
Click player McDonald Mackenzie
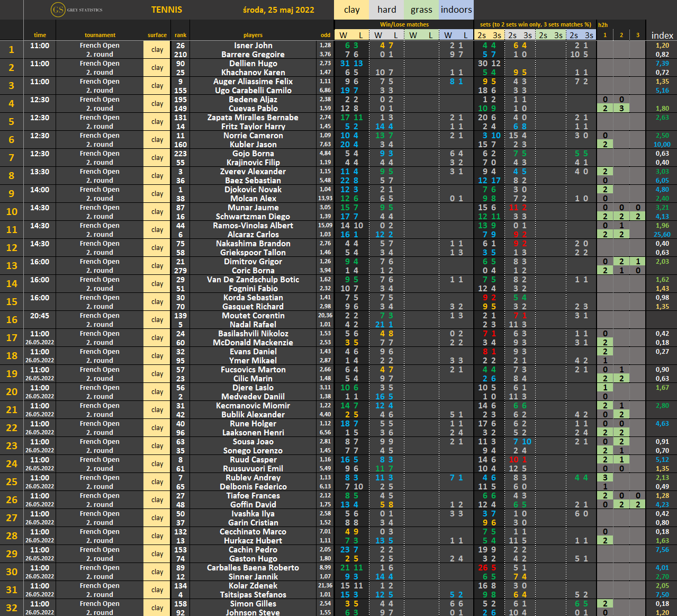(253, 343)
